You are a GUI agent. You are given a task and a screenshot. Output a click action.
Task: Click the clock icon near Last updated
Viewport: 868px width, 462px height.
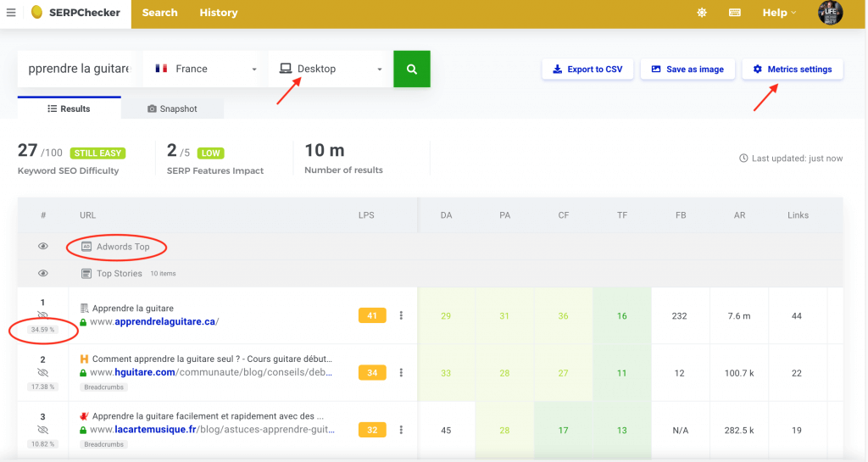743,159
